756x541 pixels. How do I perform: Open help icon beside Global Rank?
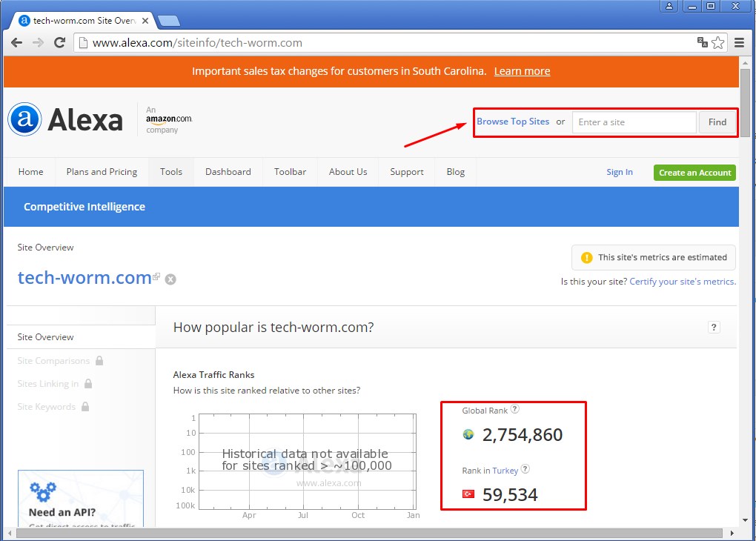click(x=515, y=409)
